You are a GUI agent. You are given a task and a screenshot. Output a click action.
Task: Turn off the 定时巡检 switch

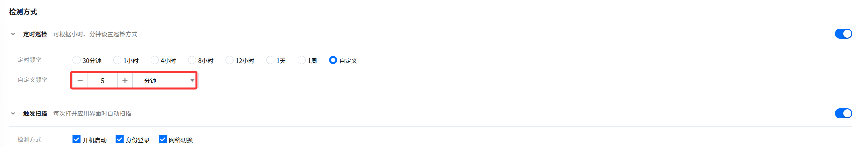click(x=843, y=34)
